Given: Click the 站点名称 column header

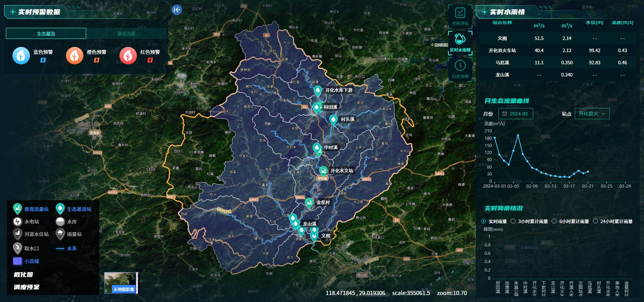Looking at the screenshot, I should (502, 23).
